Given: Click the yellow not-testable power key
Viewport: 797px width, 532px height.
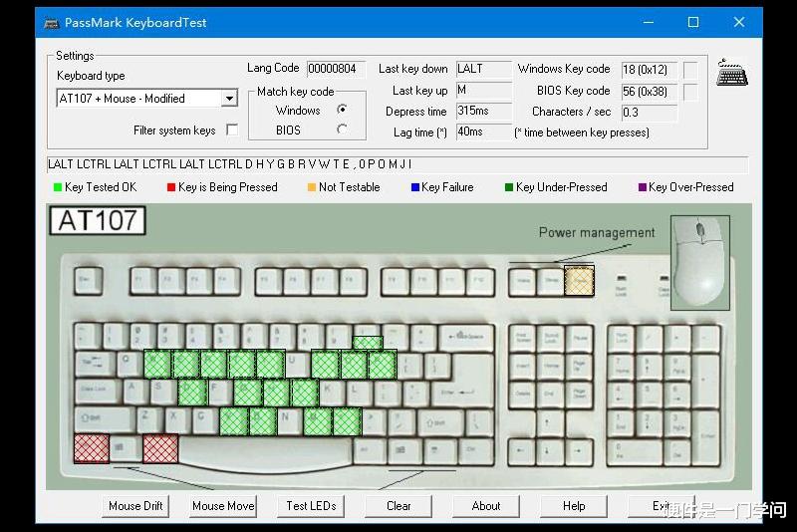Looking at the screenshot, I should tap(579, 281).
